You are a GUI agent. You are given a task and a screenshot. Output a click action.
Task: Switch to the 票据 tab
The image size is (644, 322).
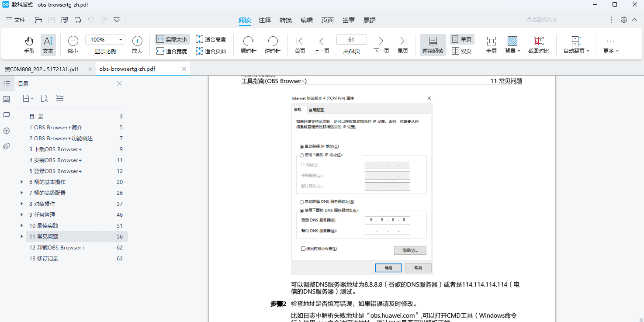370,20
